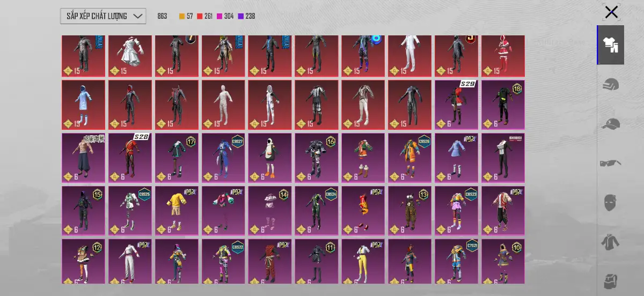Viewport: 644px width, 296px height.
Task: Choose the white wedding dress outfit
Action: pos(130,56)
